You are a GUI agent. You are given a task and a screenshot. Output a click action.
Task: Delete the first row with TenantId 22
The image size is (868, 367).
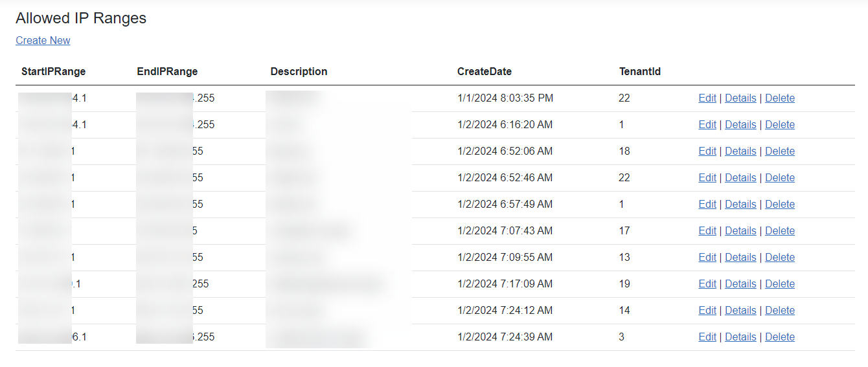(x=779, y=98)
